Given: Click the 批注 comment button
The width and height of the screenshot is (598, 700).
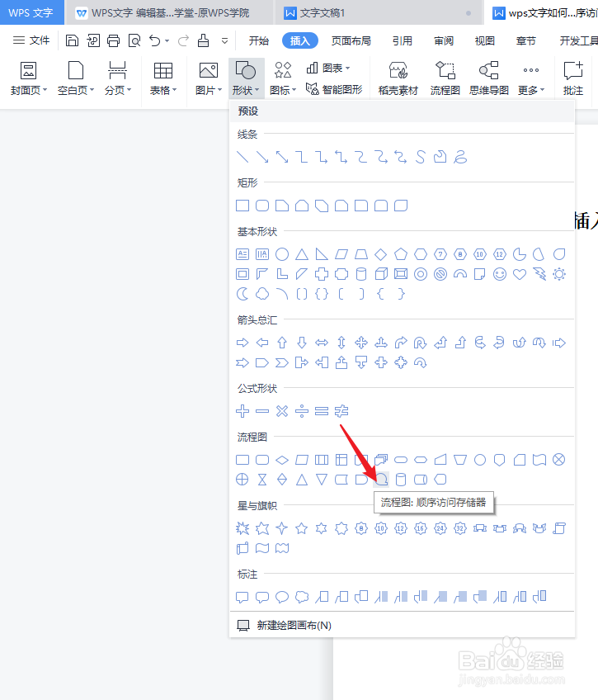Looking at the screenshot, I should [x=573, y=78].
